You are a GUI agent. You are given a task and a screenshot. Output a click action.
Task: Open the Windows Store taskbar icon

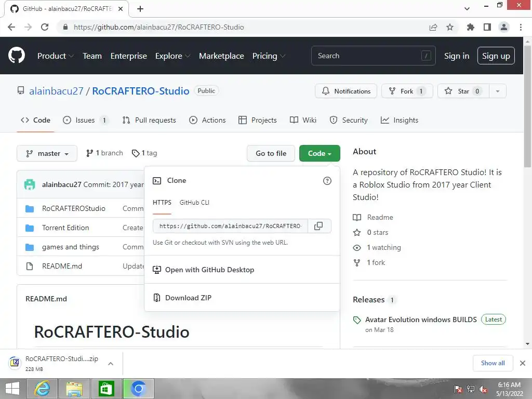click(x=106, y=389)
